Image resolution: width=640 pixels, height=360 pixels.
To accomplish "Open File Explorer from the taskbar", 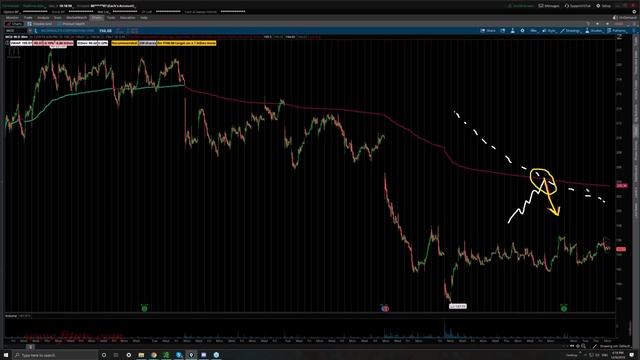I will [141, 355].
